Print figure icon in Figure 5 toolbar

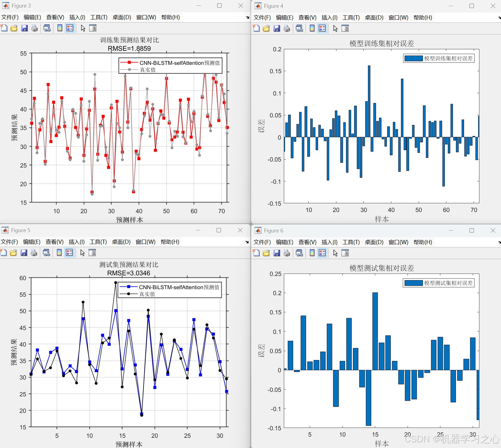pyautogui.click(x=34, y=253)
